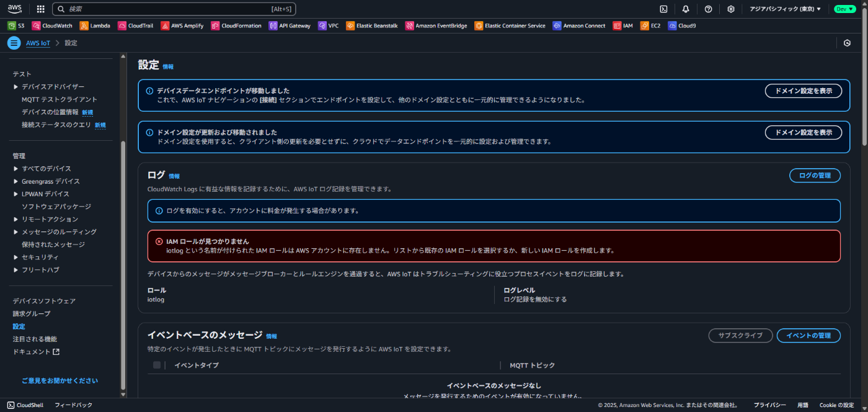Open ソフトウェアパッケージ page
The width and height of the screenshot is (868, 412).
click(x=56, y=207)
